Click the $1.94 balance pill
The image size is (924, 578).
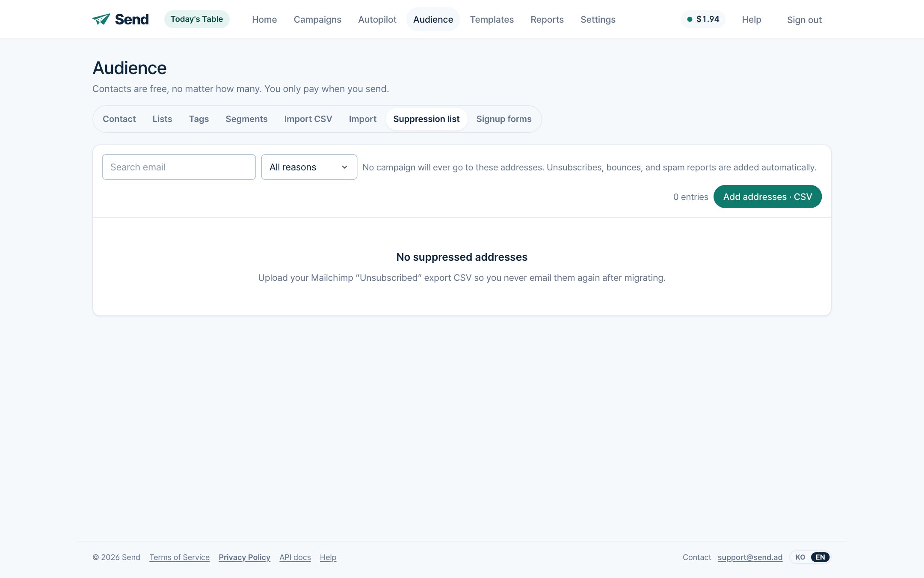coord(703,19)
